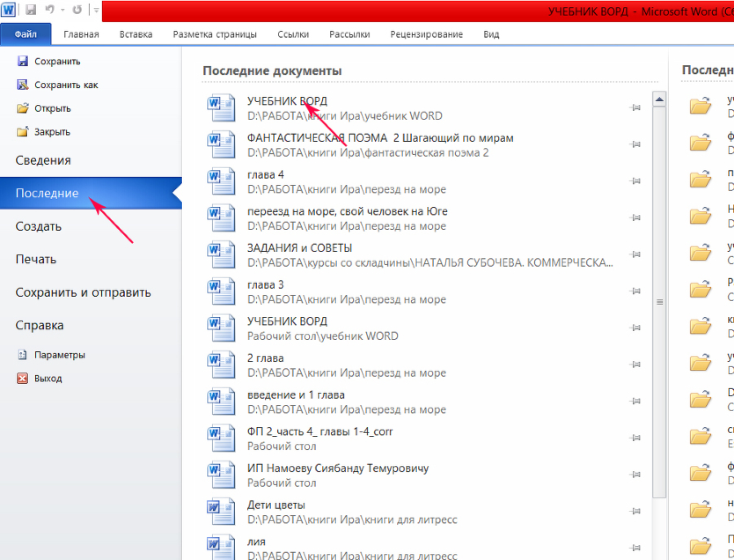This screenshot has height=560, width=734.
Task: Expand the Undo history dropdown arrow
Action: coord(61,10)
